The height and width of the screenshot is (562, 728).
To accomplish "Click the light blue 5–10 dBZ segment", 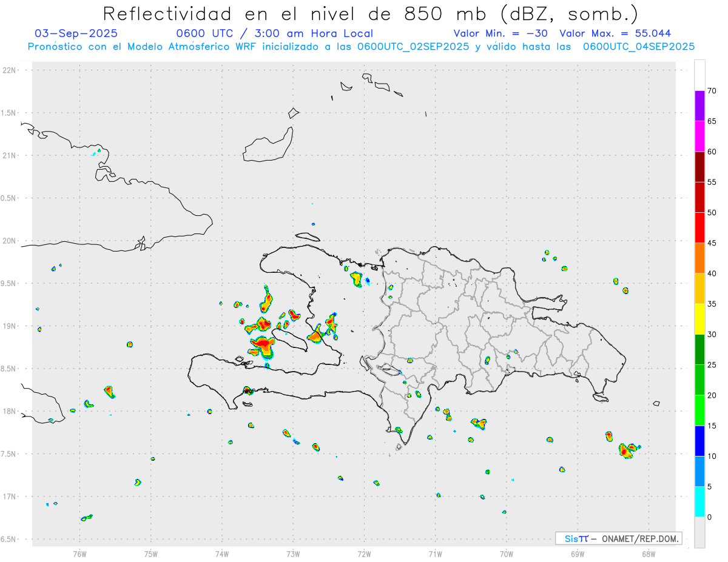I will click(699, 471).
